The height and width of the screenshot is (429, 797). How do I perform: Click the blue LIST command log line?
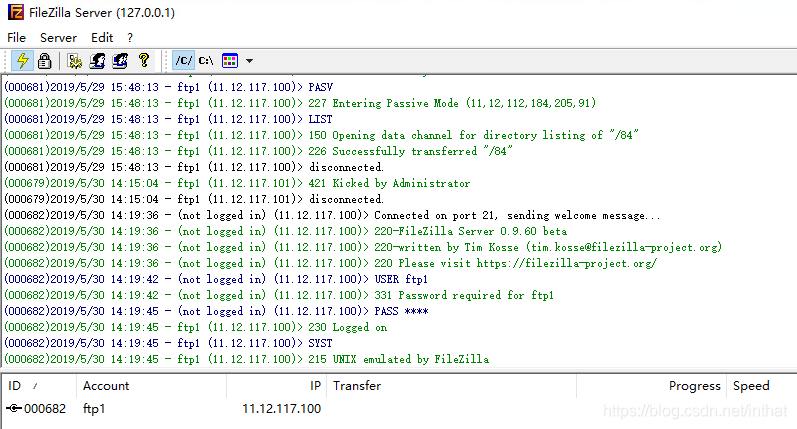(168, 119)
